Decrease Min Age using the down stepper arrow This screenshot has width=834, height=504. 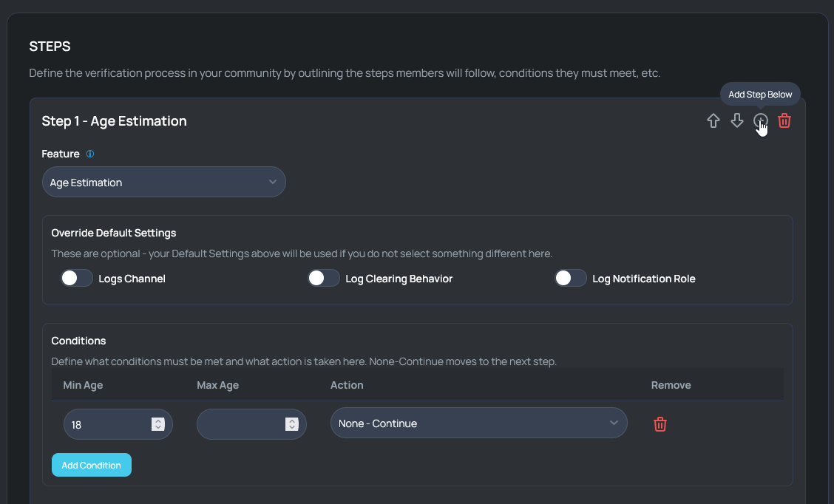point(157,428)
